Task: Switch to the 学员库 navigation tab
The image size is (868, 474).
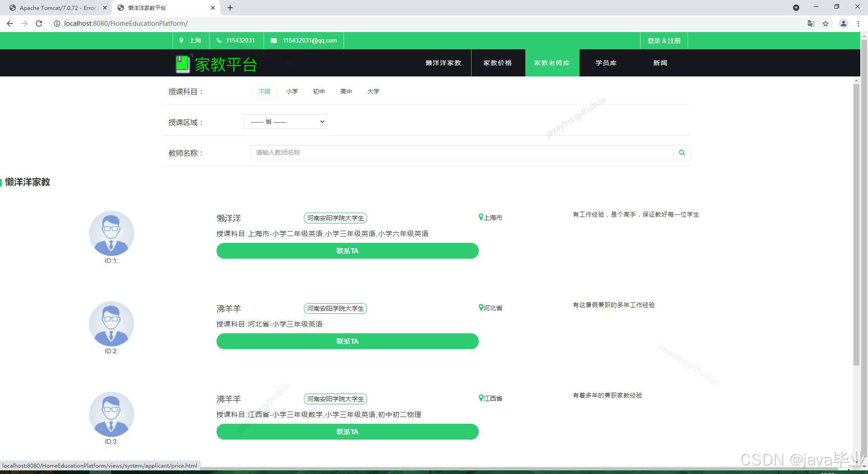Action: [x=606, y=63]
